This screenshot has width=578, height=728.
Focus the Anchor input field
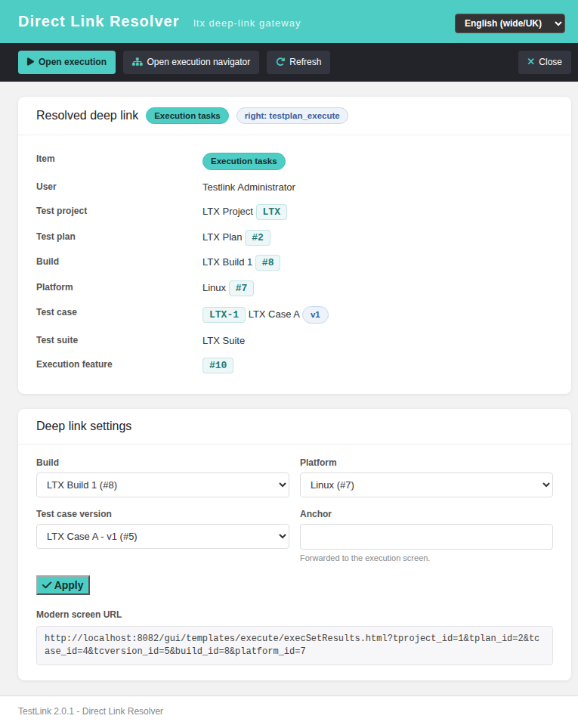pos(426,537)
